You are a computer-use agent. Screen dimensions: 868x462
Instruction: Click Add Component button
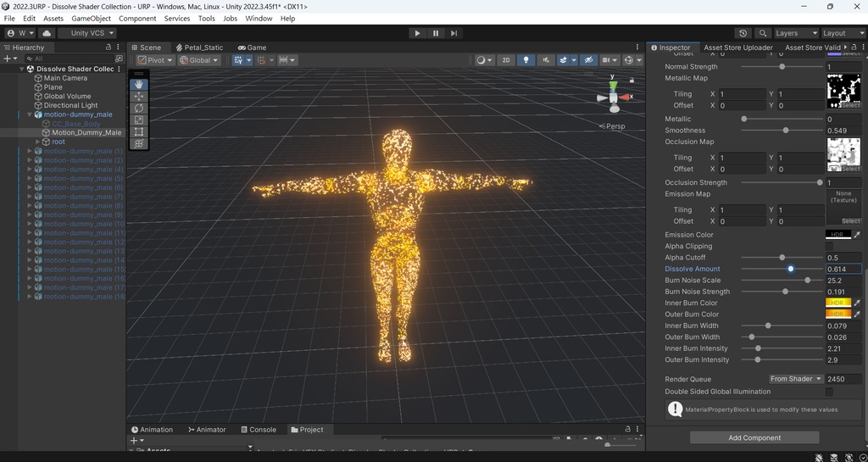[x=754, y=437]
